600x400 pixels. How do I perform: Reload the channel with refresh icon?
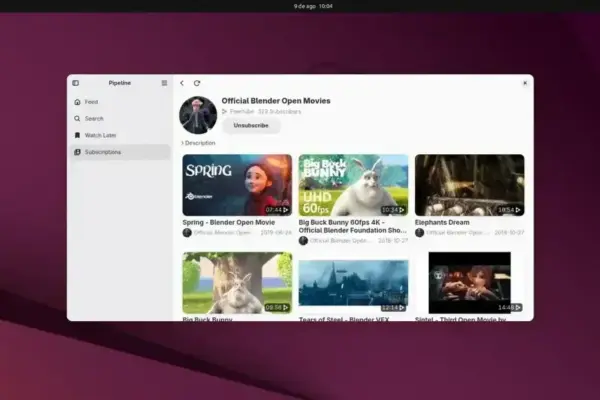pos(197,83)
